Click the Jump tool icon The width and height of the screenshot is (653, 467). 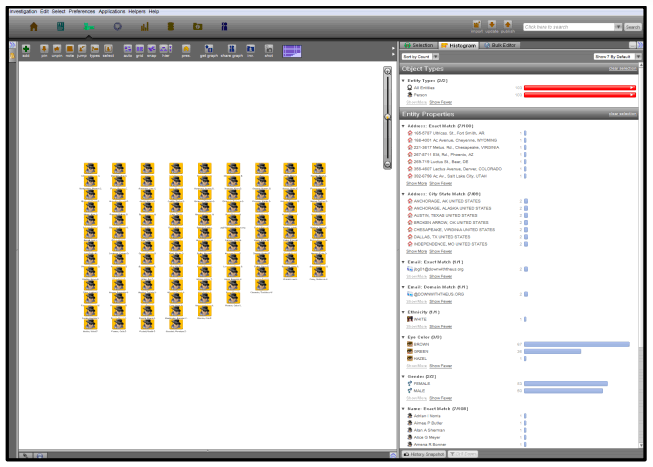(82, 49)
